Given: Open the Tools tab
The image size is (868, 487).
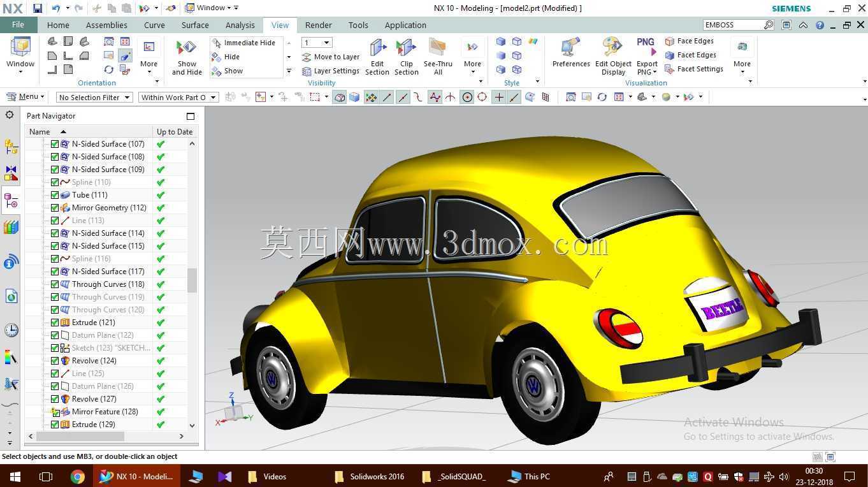Looking at the screenshot, I should 358,25.
